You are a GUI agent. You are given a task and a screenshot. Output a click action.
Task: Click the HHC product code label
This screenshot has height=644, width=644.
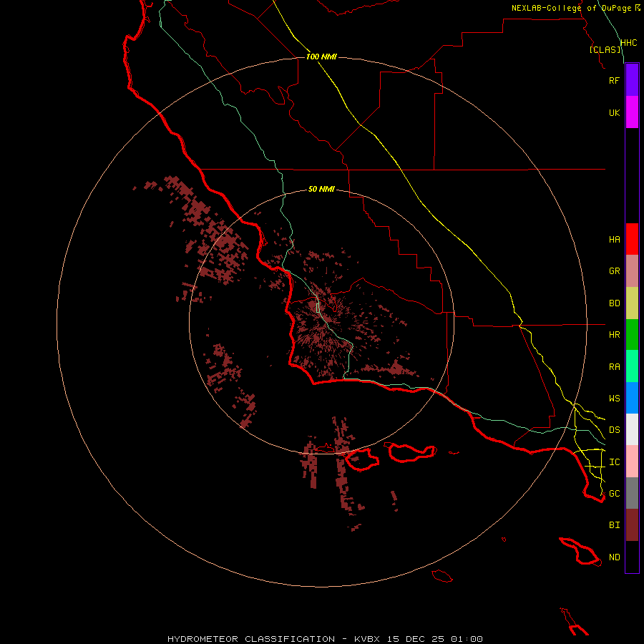tap(629, 43)
